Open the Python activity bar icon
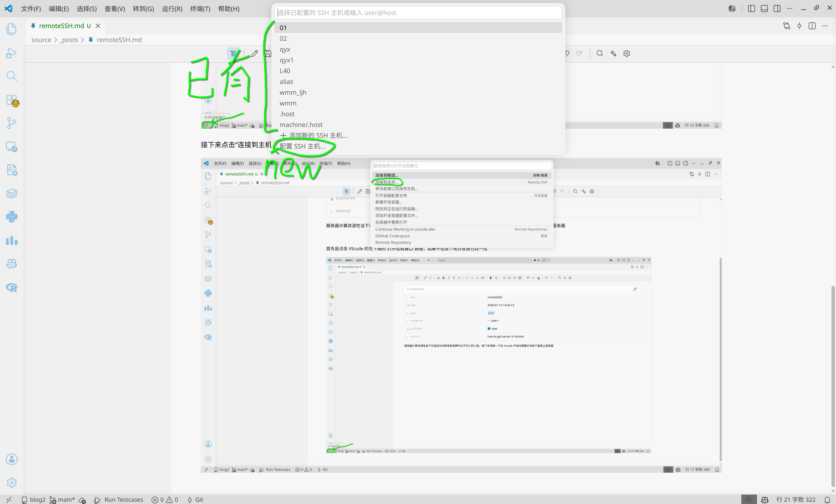 [x=11, y=217]
